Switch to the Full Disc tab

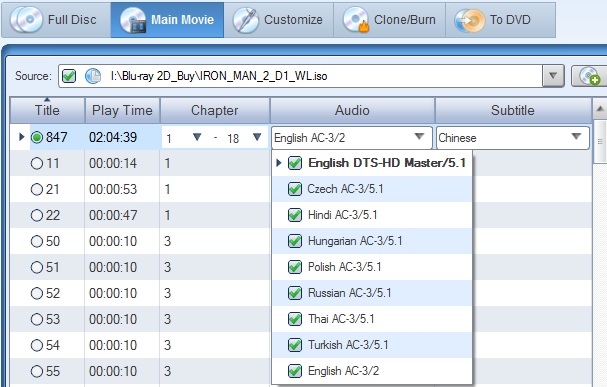[56, 20]
